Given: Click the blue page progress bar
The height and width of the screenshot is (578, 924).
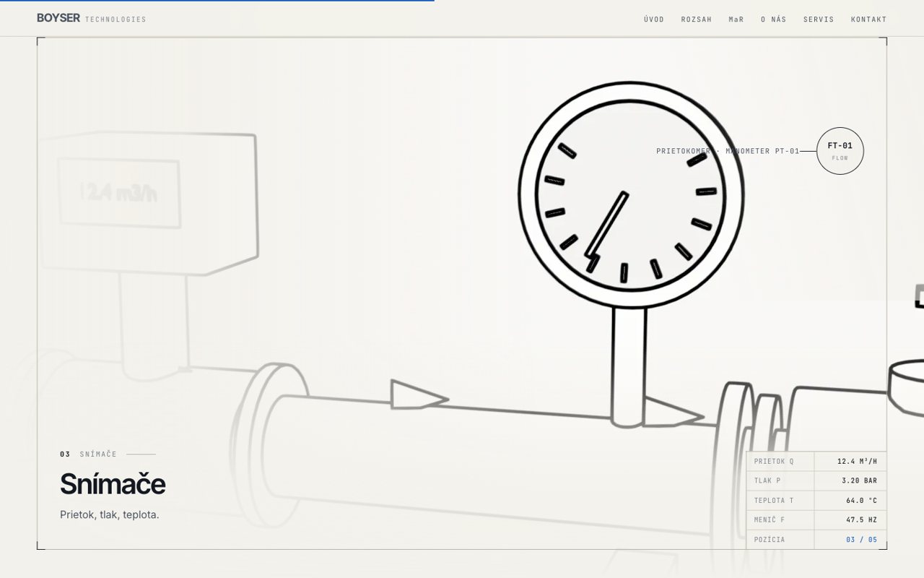Looking at the screenshot, I should pos(217,1).
